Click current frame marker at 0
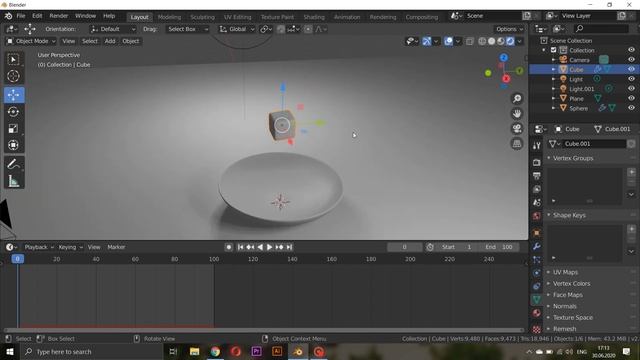Image resolution: width=640 pixels, height=360 pixels. click(18, 259)
